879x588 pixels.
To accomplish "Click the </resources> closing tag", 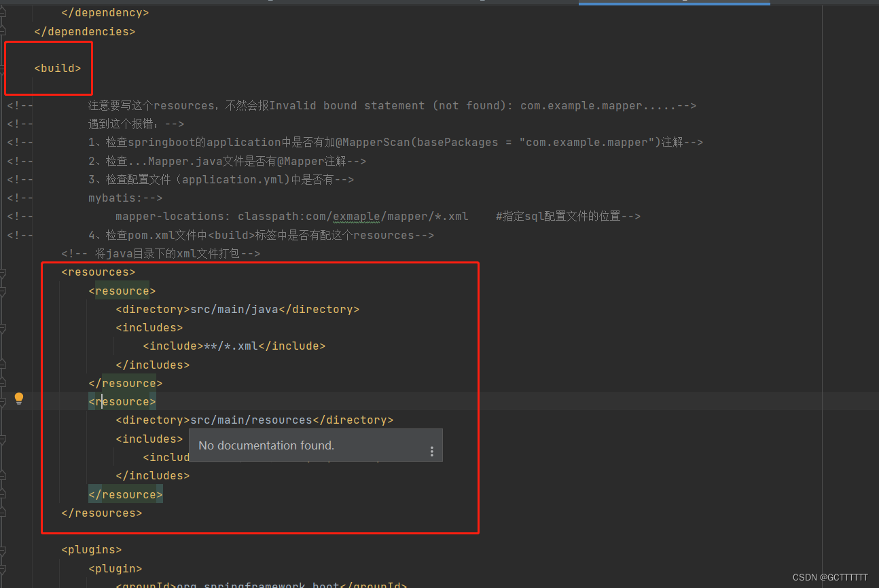I will pos(102,513).
